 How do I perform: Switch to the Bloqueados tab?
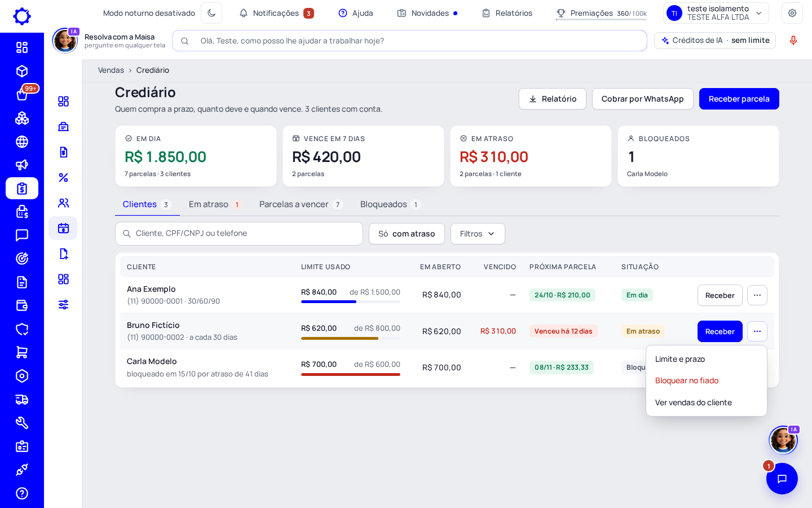click(390, 204)
